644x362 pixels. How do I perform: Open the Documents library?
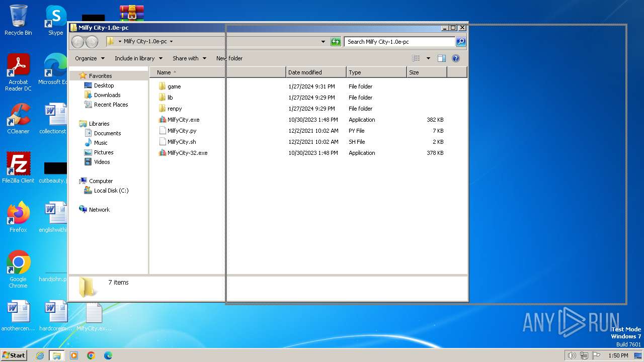coord(107,133)
